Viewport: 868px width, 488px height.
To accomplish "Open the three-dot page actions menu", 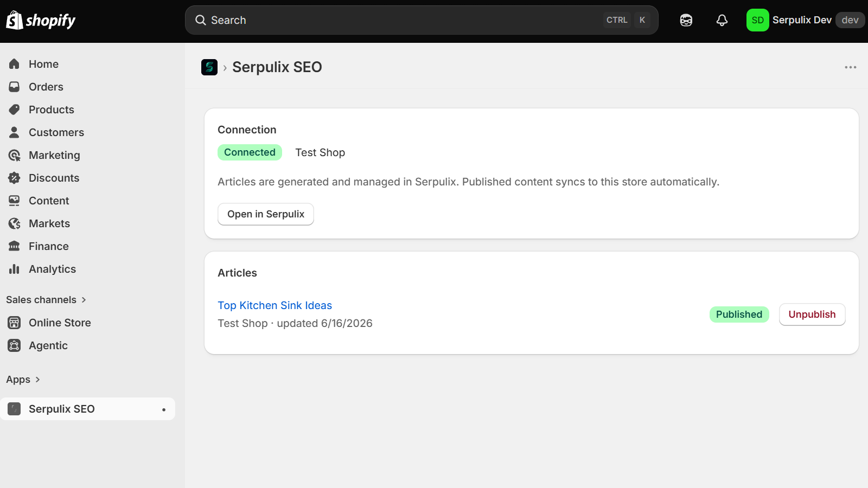I will click(x=851, y=67).
